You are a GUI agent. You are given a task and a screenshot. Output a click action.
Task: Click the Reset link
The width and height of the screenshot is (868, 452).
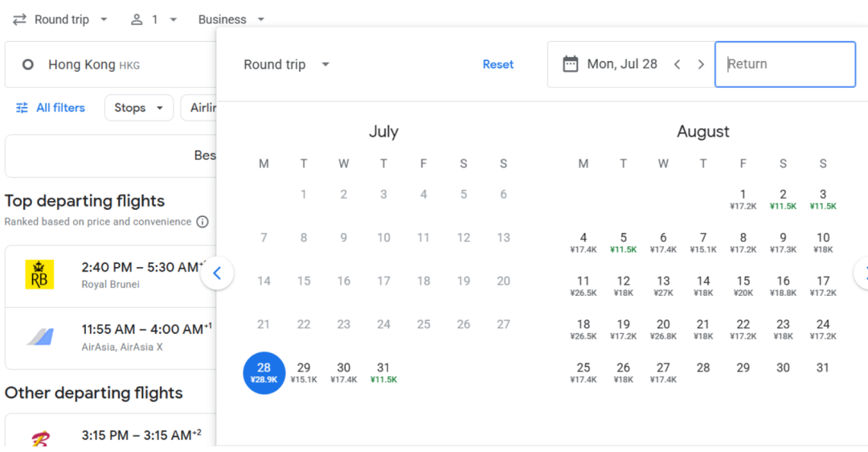[497, 64]
